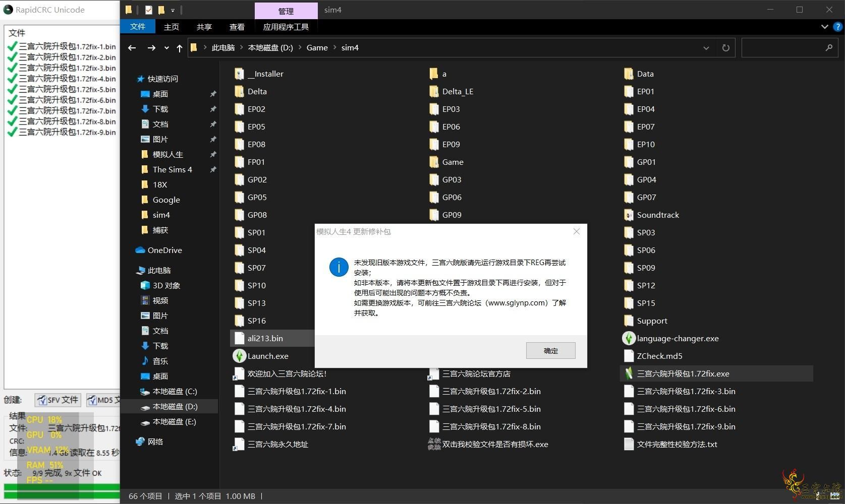845x504 pixels.
Task: Click the 确定 button in the dialog
Action: pos(550,351)
